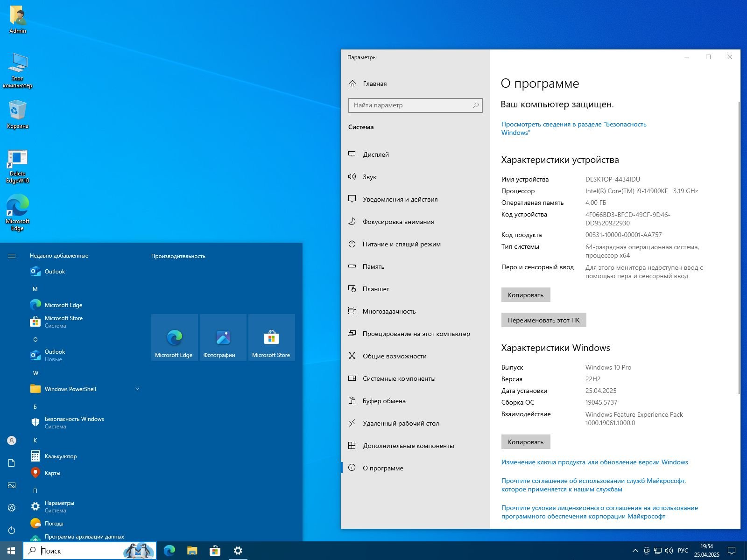Viewport: 747px width, 560px height.
Task: Open Microsoft Edge in the app list
Action: 85,305
